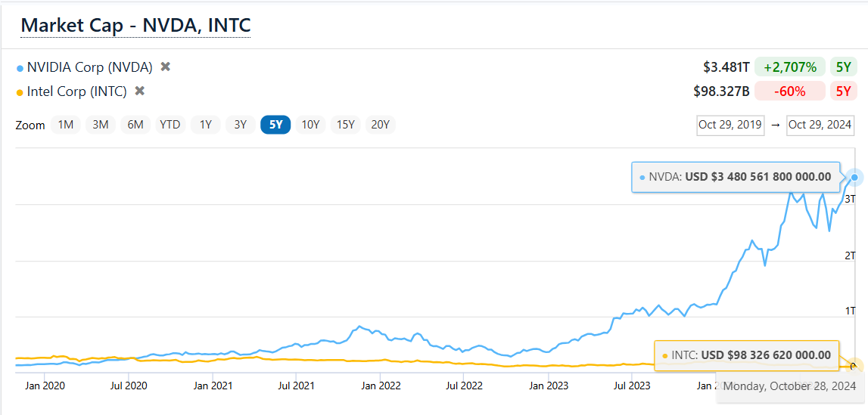Select the 1M zoom range
Image resolution: width=868 pixels, height=415 pixels.
click(x=66, y=125)
